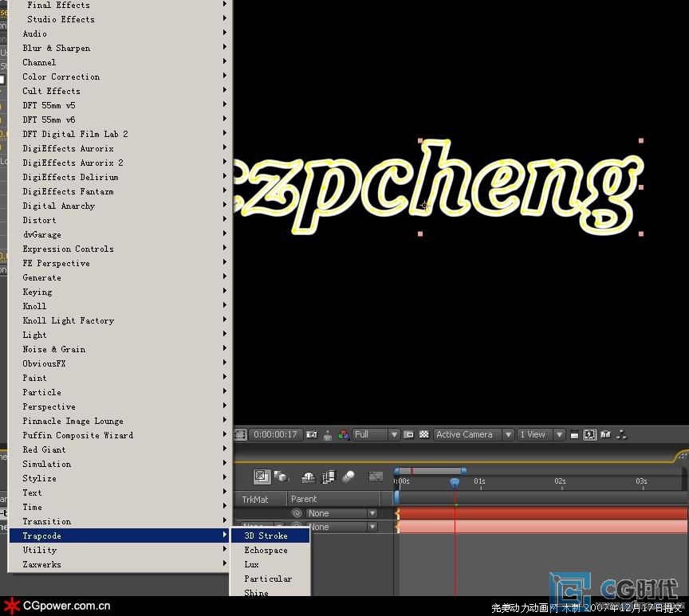Viewport: 689px width, 616px height.
Task: Click the work area end handle
Action: (463, 471)
